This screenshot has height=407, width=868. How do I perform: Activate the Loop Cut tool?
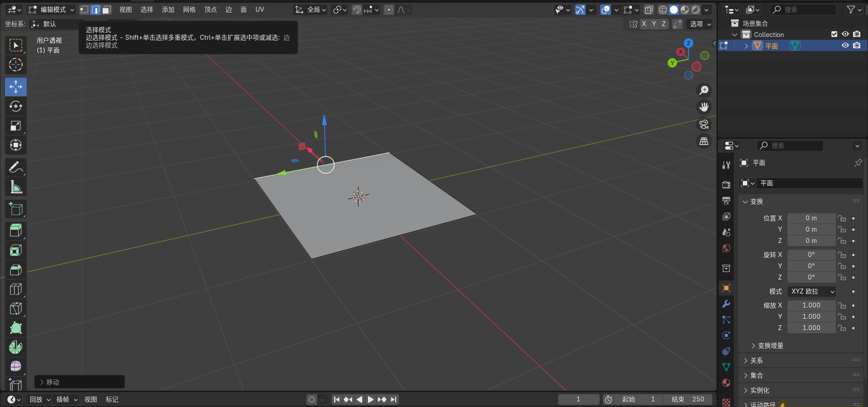coord(16,289)
